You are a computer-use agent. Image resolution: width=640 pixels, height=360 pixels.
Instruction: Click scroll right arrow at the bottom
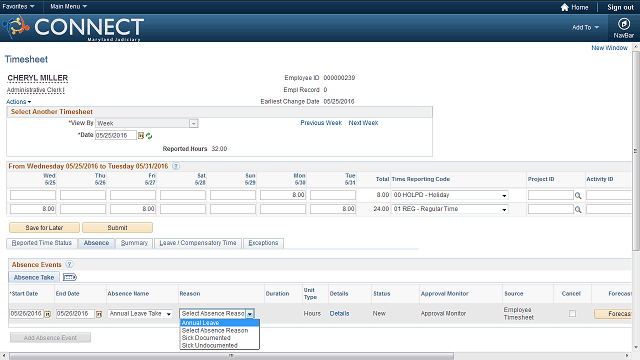click(627, 356)
